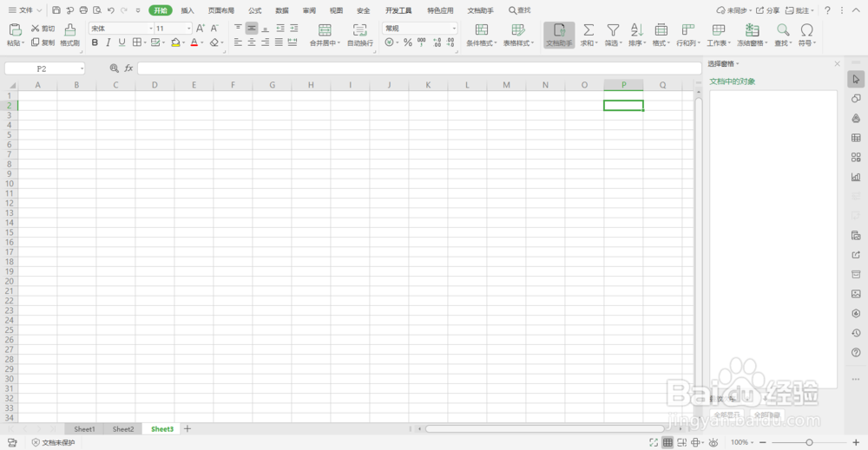868x450 pixels.
Task: Click the fill color yellow bucket swatch
Action: [175, 42]
